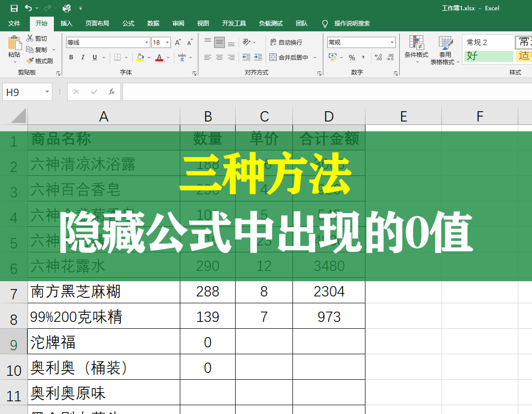Click the Insert Function fx icon
Image resolution: width=532 pixels, height=414 pixels.
click(112, 92)
